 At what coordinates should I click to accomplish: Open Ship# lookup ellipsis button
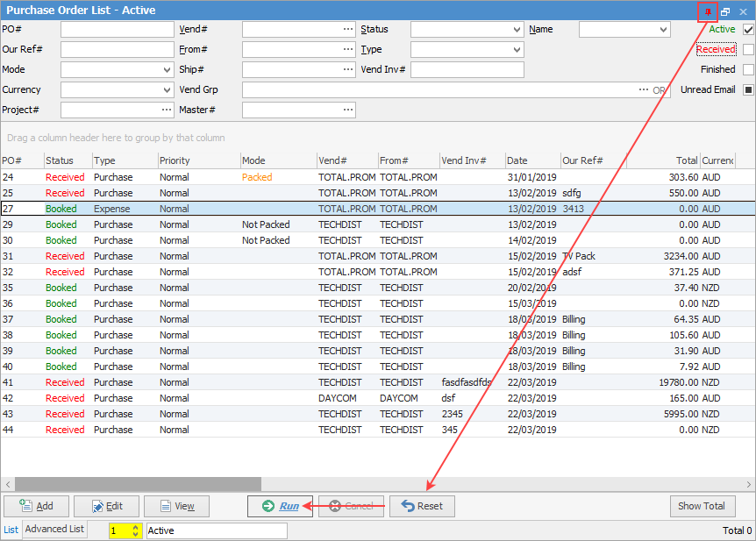[x=348, y=69]
